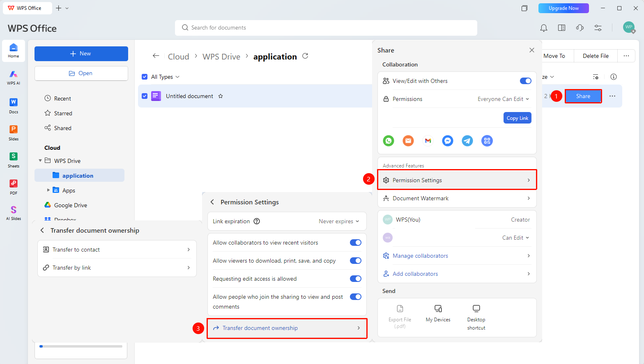Screen dimensions: 644x364
Task: Open Manage collaborators link
Action: click(457, 256)
